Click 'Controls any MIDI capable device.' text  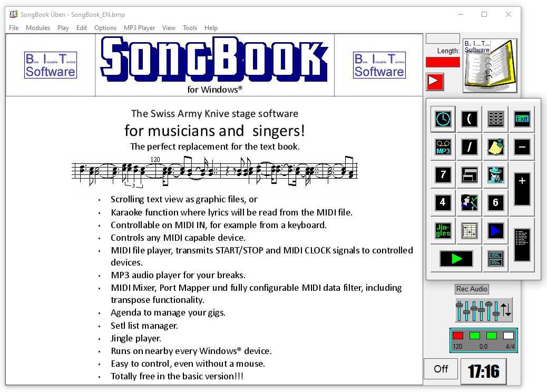[178, 238]
